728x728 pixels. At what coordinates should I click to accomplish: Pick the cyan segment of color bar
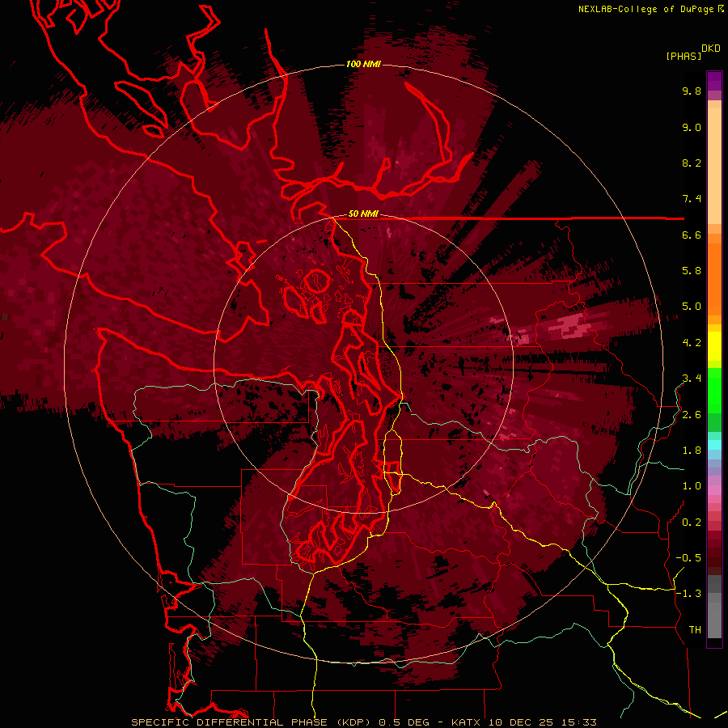tap(714, 445)
